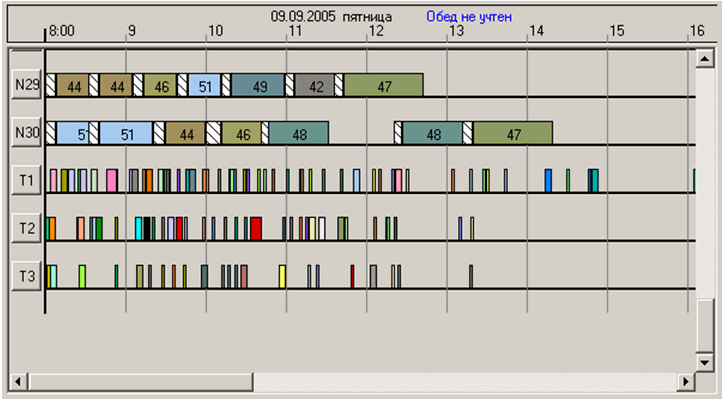Click the N30 row header button
This screenshot has width=722, height=401.
pos(27,132)
